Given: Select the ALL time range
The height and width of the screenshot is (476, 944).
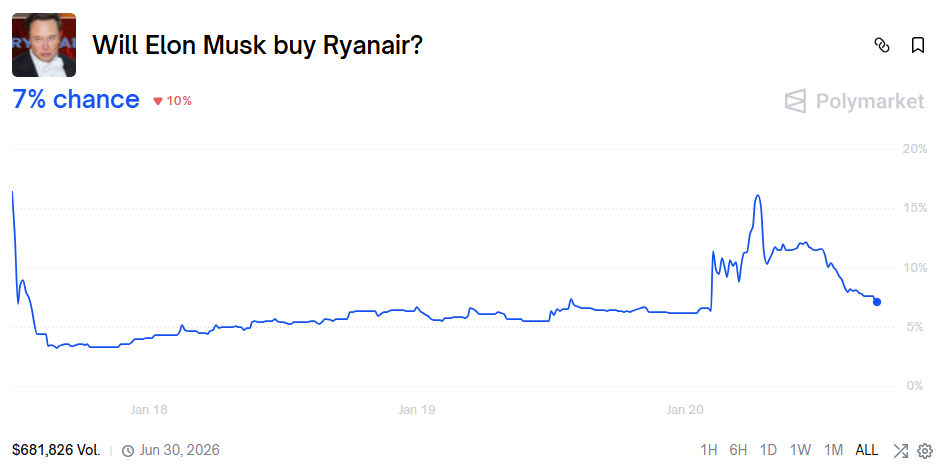Looking at the screenshot, I should [867, 450].
